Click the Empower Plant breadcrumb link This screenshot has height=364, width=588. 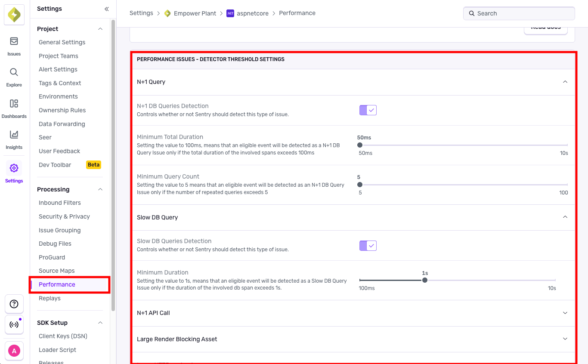195,13
